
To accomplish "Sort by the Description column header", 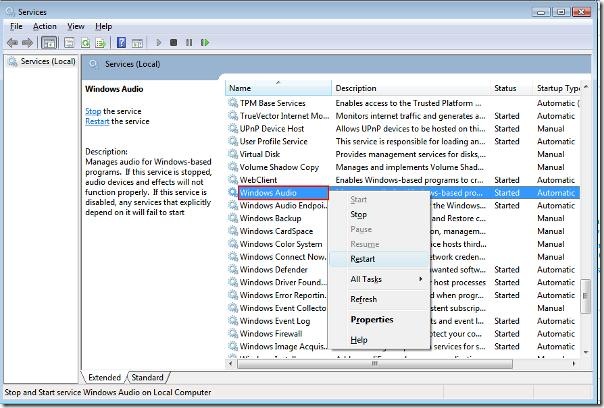I will 411,88.
